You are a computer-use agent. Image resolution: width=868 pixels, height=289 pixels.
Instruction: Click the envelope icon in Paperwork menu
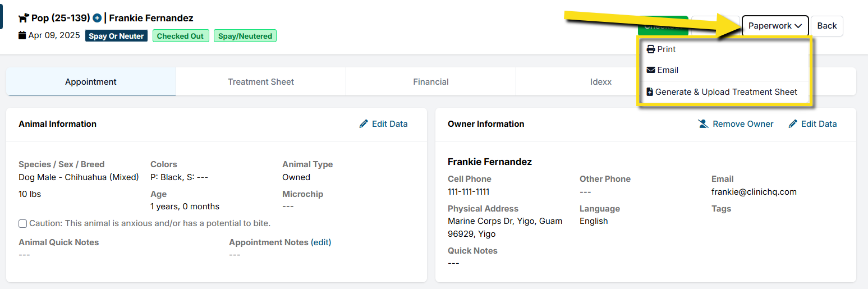pos(651,70)
